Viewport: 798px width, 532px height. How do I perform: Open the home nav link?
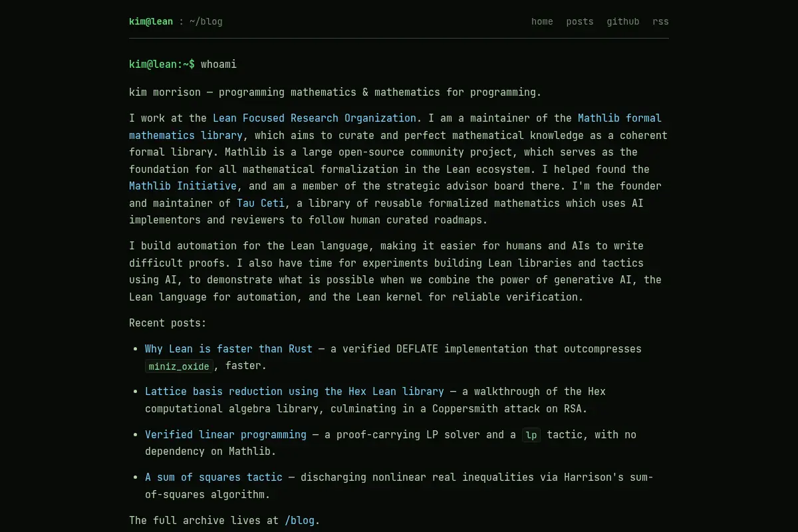(542, 21)
